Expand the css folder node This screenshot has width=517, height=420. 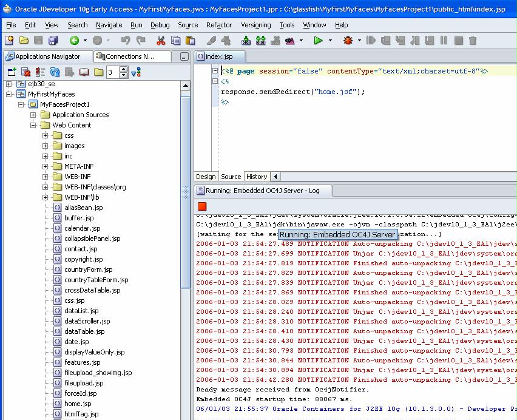tap(46, 135)
